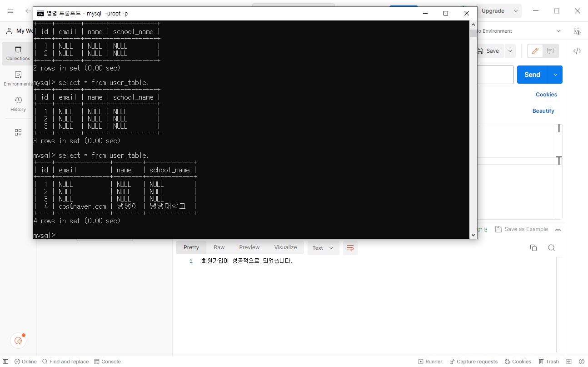
Task: Click the mysql> prompt at bottom of terminal
Action: pyautogui.click(x=44, y=235)
